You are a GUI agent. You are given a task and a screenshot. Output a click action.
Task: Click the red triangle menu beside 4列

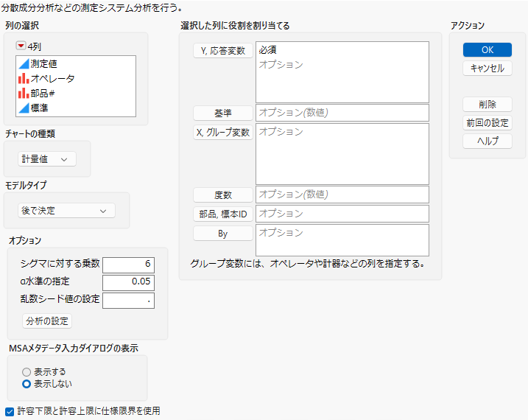pyautogui.click(x=21, y=46)
